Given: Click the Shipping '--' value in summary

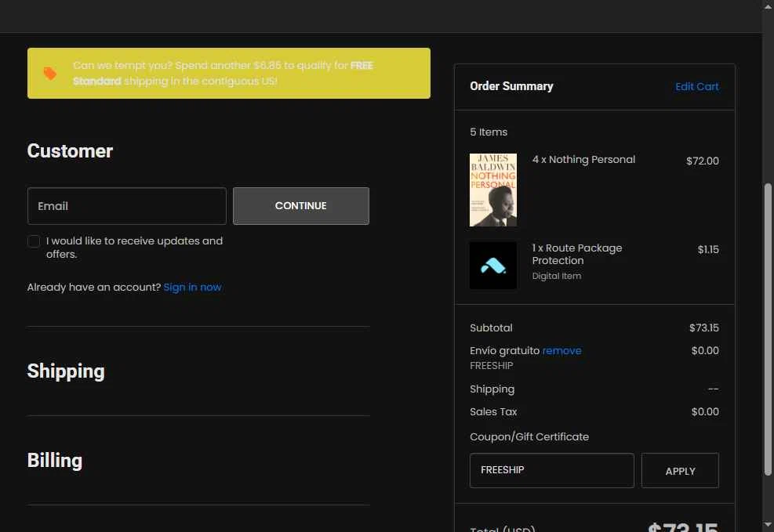Looking at the screenshot, I should tap(714, 389).
